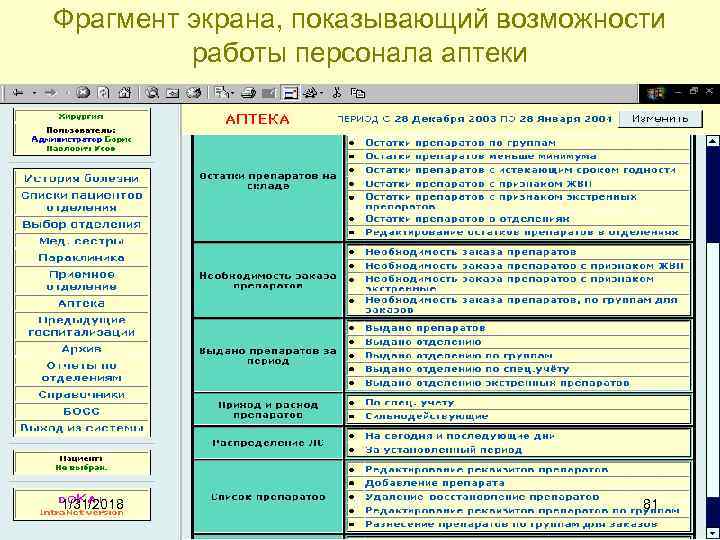Click the Изменить period button

(660, 119)
